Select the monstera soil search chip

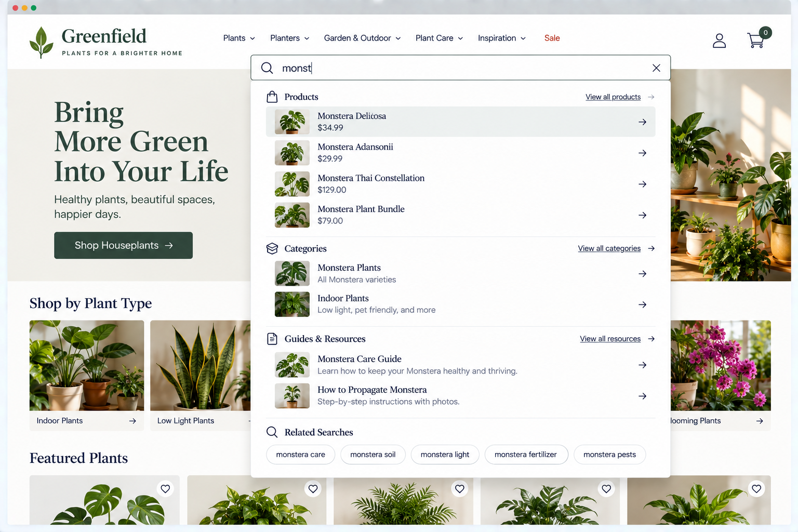point(373,455)
